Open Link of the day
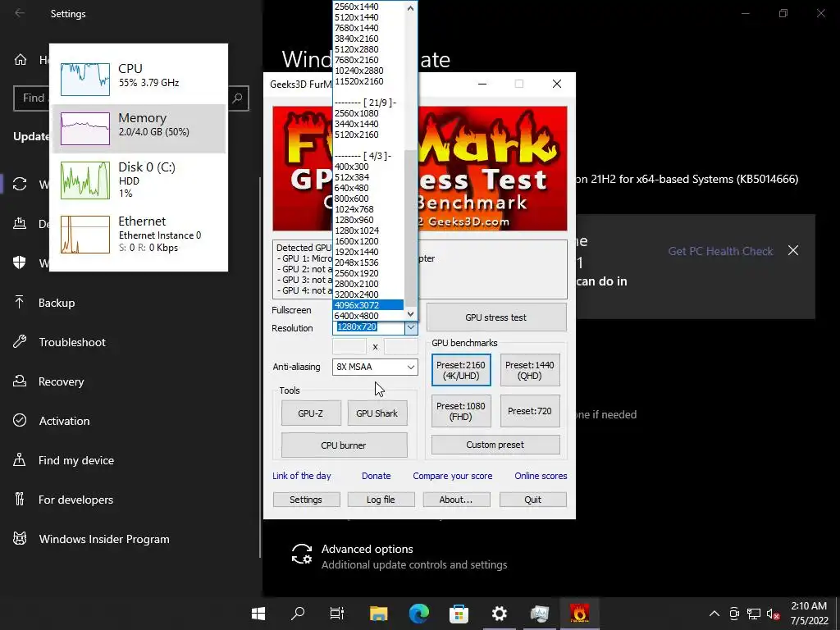Viewport: 840px width, 630px height. [x=302, y=476]
